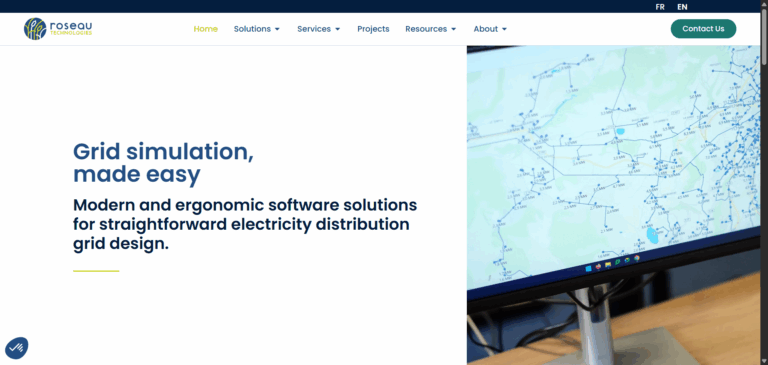This screenshot has width=768, height=365.
Task: Click the Contact Us button
Action: (x=703, y=29)
